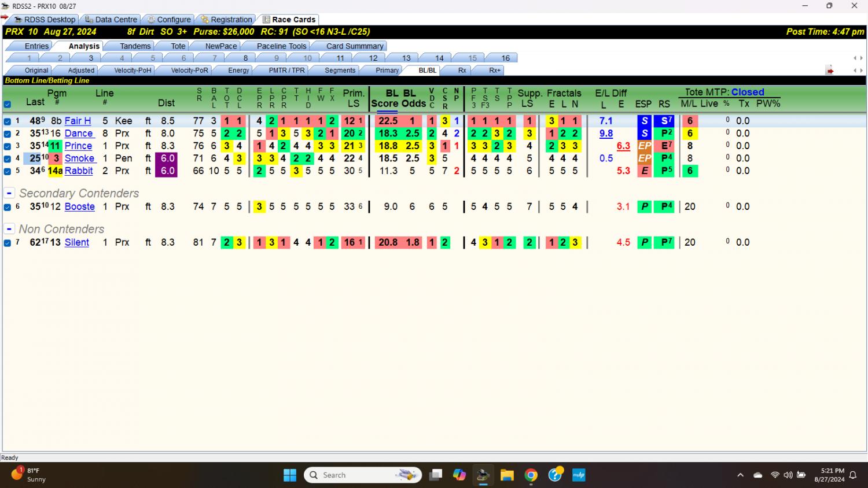Screen dimensions: 868x488
Task: Open Wi-Fi network settings icon
Action: pos(775,475)
